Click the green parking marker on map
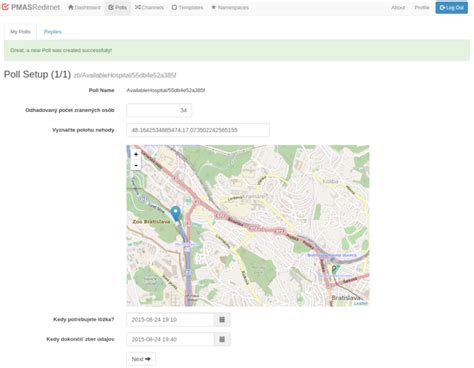 tap(335, 269)
